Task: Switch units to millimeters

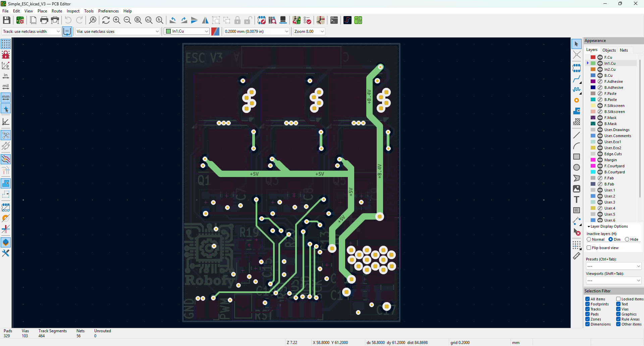Action: pyautogui.click(x=6, y=98)
